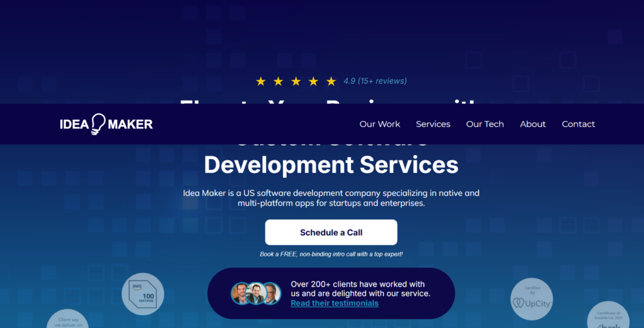This screenshot has width=644, height=328.
Task: Open Our Tech in the navigation bar
Action: [485, 124]
